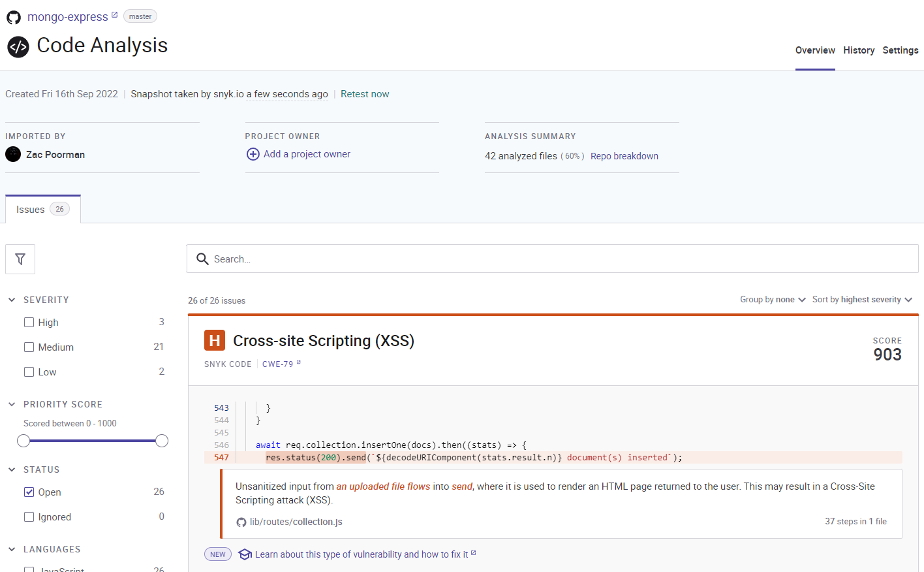
Task: Collapse the Severity filter section
Action: point(12,300)
